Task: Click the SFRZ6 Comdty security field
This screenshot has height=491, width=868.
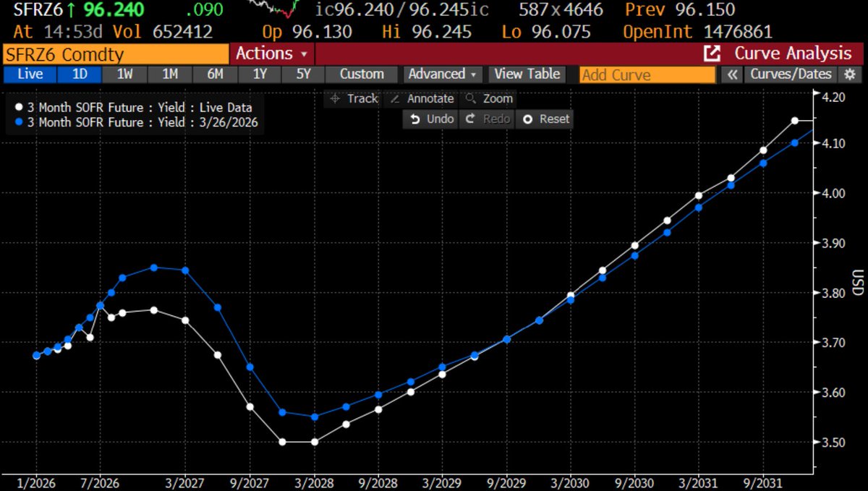Action: coord(116,54)
